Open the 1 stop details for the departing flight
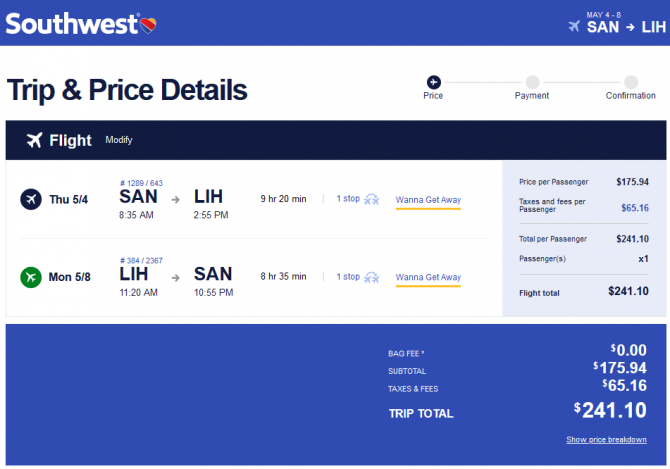The width and height of the screenshot is (670, 469). pos(348,199)
